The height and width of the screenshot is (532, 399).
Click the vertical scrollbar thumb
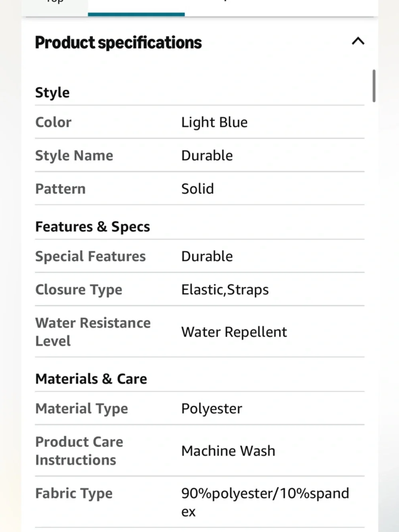374,86
